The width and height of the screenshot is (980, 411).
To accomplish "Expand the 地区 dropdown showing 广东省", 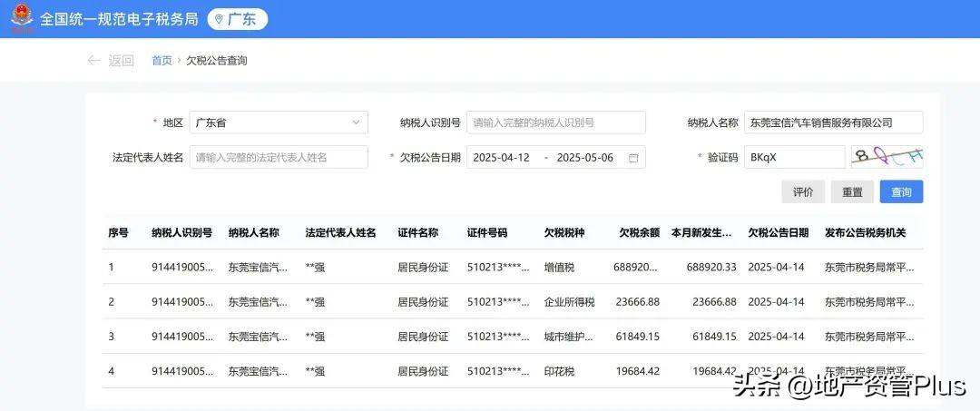I will pyautogui.click(x=279, y=122).
